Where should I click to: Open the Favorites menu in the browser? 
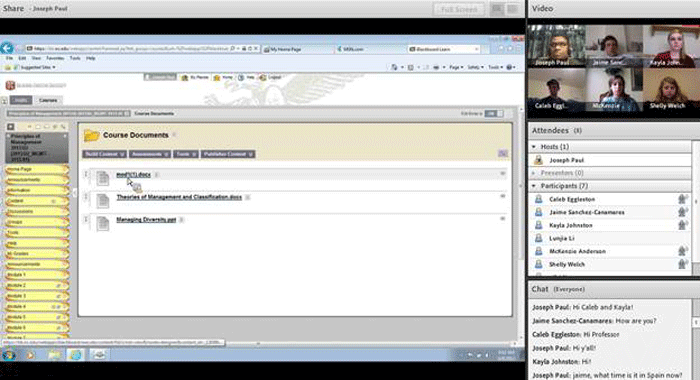(55, 58)
